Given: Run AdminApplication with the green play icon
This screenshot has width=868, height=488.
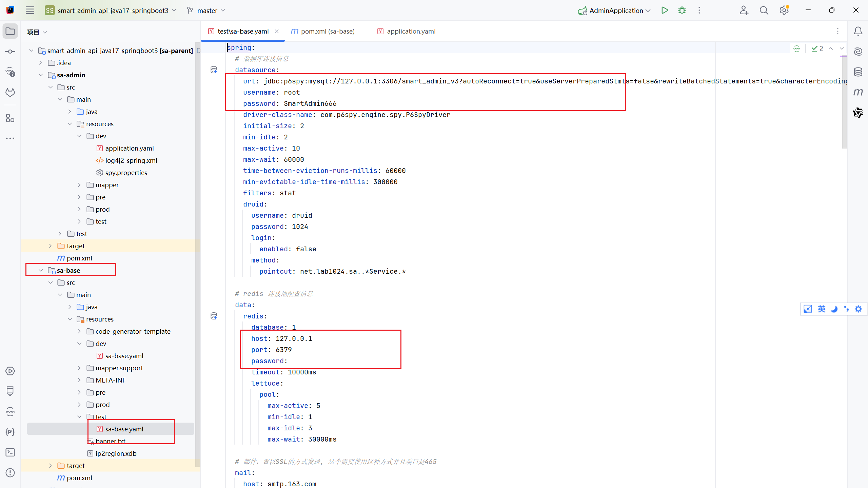Looking at the screenshot, I should (x=665, y=10).
